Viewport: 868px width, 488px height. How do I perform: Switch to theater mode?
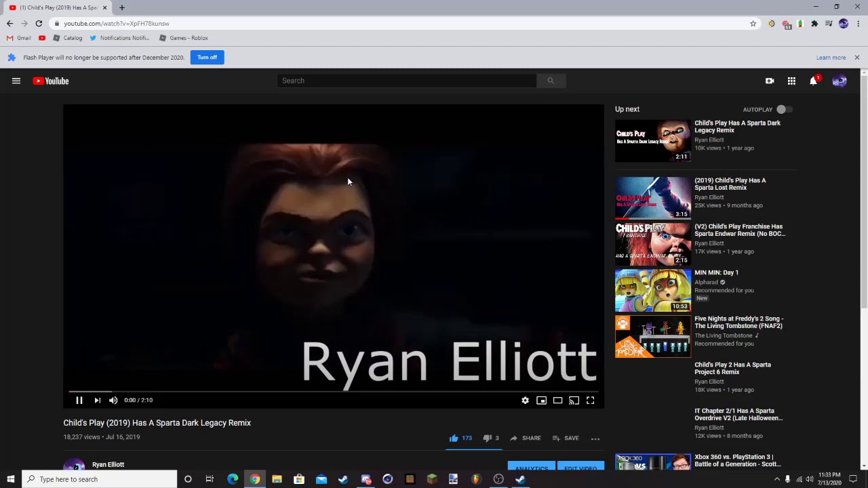pyautogui.click(x=557, y=401)
